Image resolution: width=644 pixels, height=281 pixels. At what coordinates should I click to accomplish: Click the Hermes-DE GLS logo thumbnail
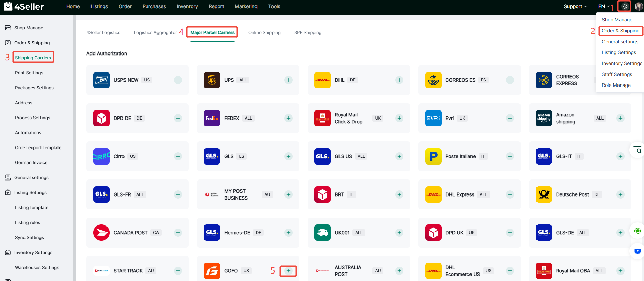tap(212, 233)
